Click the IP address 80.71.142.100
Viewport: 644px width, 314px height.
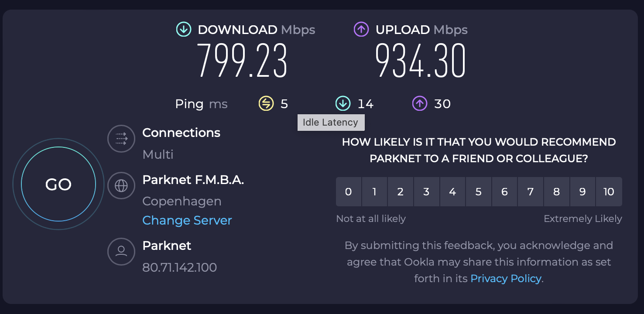click(x=179, y=267)
